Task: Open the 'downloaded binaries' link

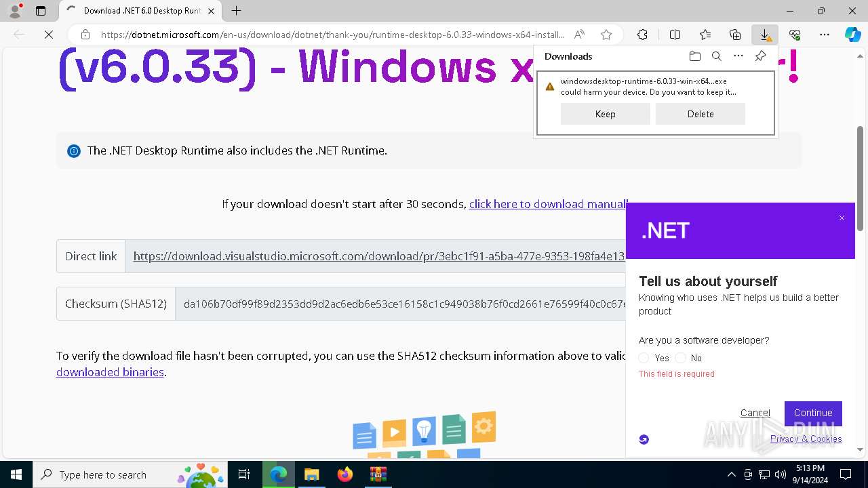Action: 110,372
